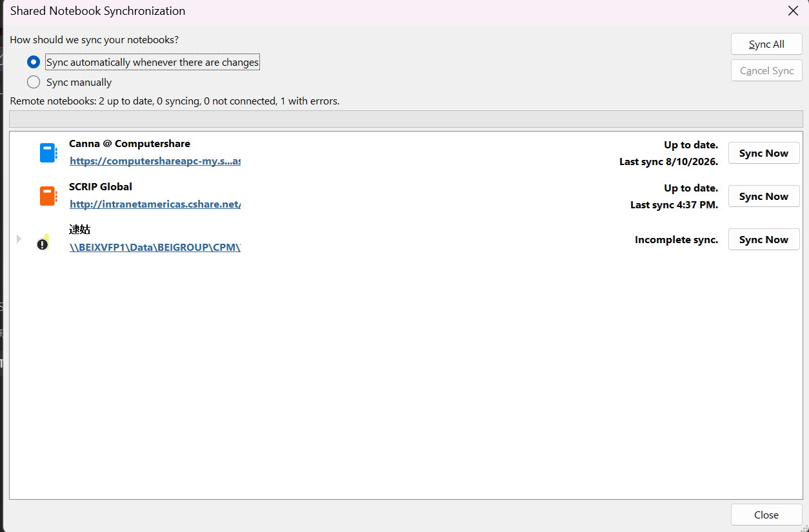Viewport: 809px width, 532px height.
Task: Click the Last sync 4:37 PM text
Action: point(674,205)
